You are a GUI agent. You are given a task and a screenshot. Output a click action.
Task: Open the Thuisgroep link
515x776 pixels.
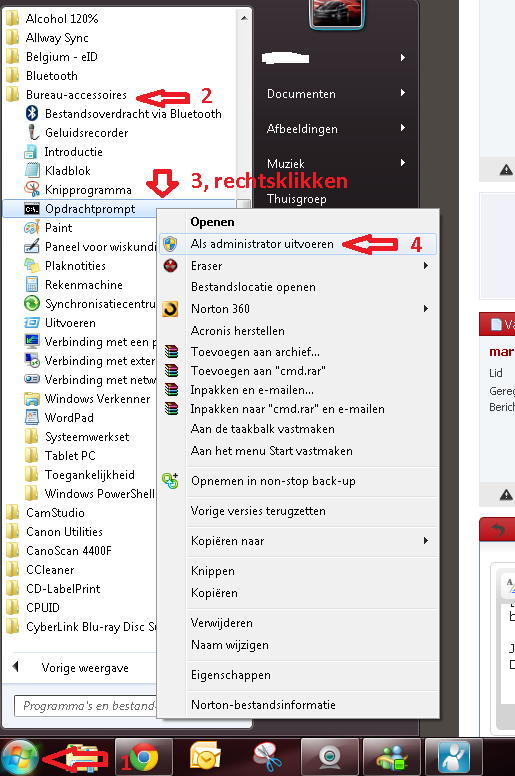point(297,199)
